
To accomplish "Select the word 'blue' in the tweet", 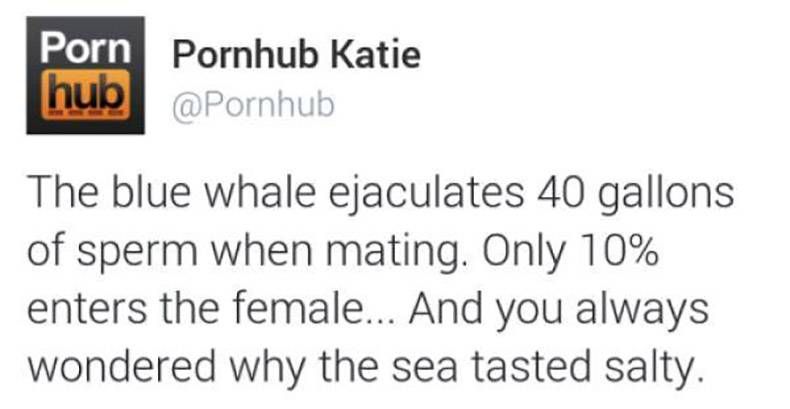I will coord(151,194).
